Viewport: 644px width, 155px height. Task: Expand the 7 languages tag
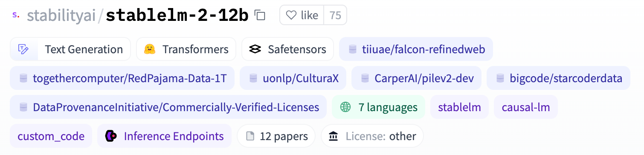point(378,107)
